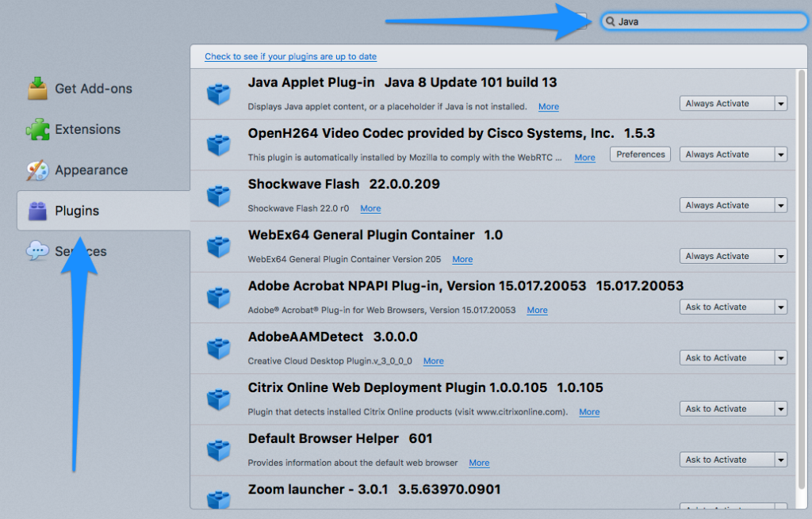
Task: Click the Java Applet Plug-in brick icon
Action: pos(219,94)
